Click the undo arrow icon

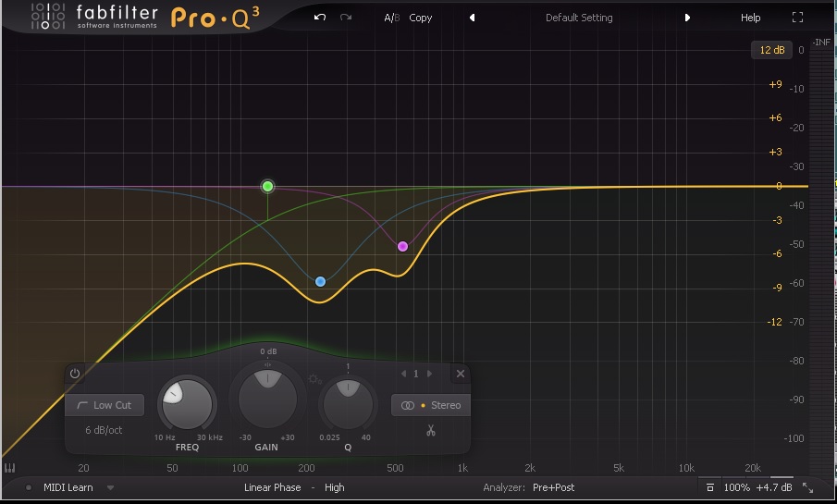point(320,17)
